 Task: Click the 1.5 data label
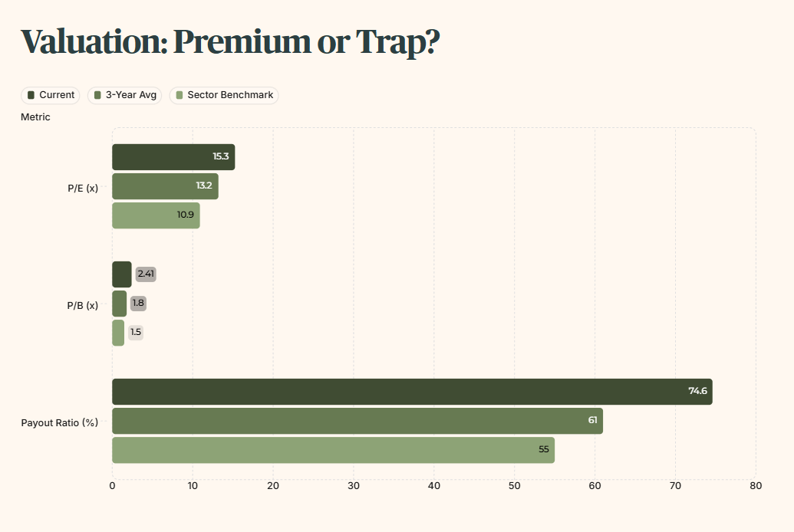pyautogui.click(x=136, y=333)
